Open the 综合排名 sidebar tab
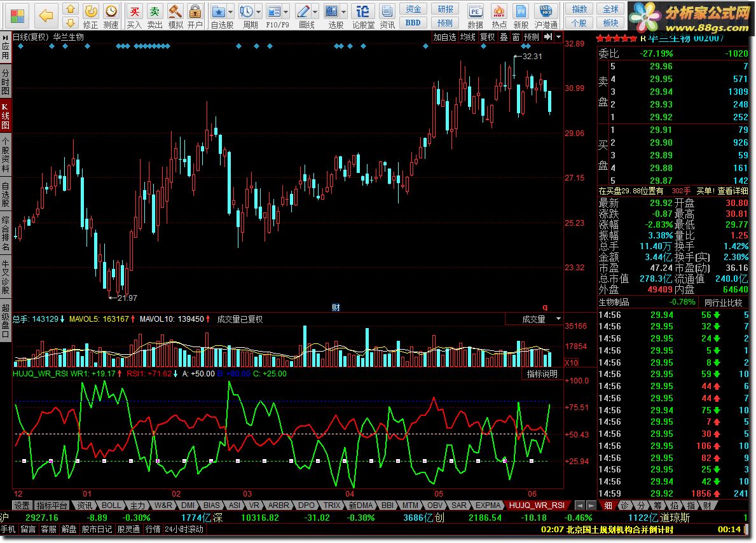756x543 pixels. 5,233
